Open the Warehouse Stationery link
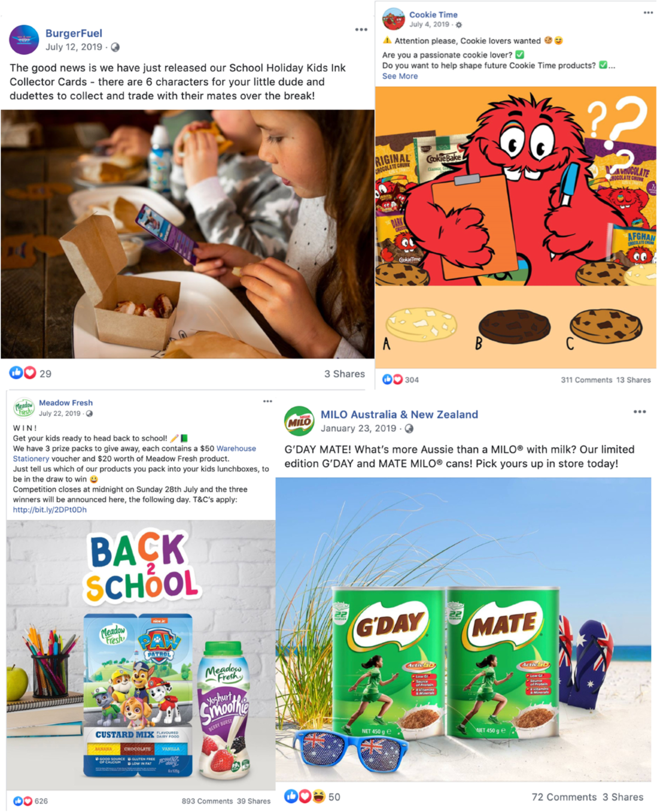This screenshot has width=657, height=812. [x=134, y=454]
